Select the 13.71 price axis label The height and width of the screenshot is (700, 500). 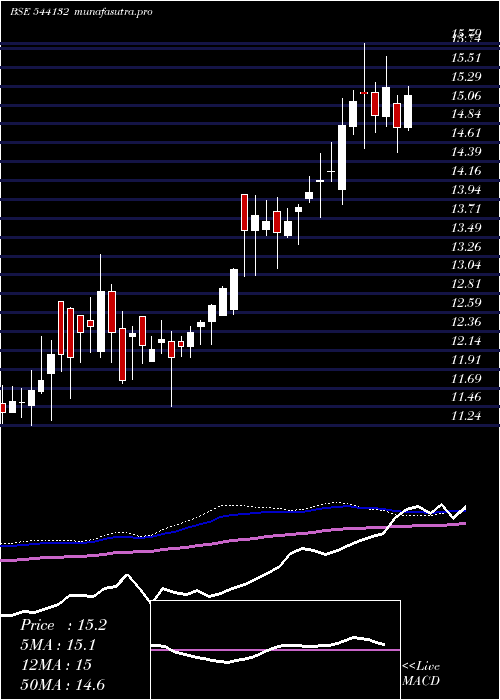pos(466,208)
